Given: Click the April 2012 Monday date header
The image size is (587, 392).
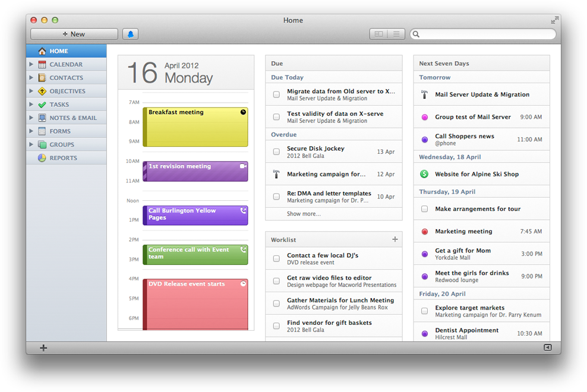Looking at the screenshot, I should tap(186, 72).
